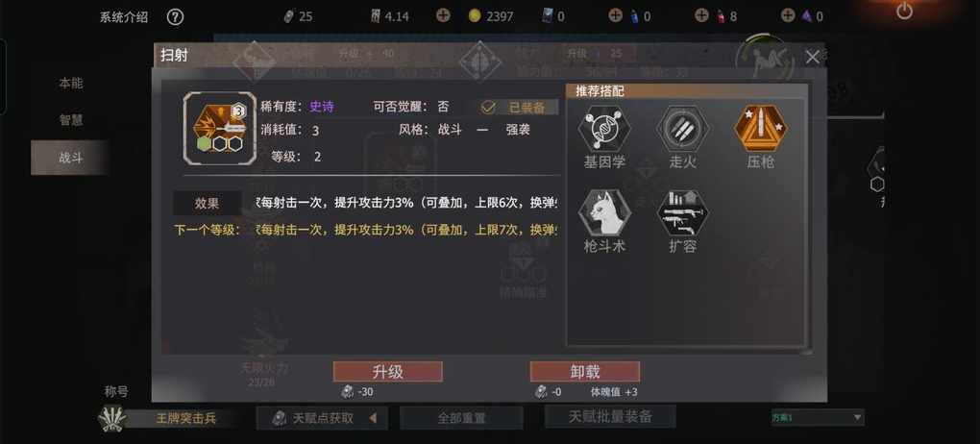Open the 枪斗术 cat icon
Viewport: 980px width, 444px height.
pos(603,213)
